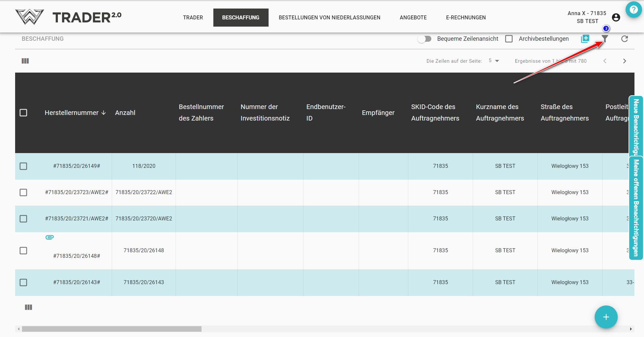Sort by Herstellernummer column arrow

click(104, 113)
